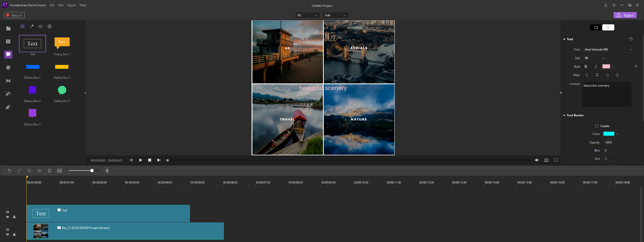644x242 pixels.
Task: Click the purple Export button
Action: point(625,15)
